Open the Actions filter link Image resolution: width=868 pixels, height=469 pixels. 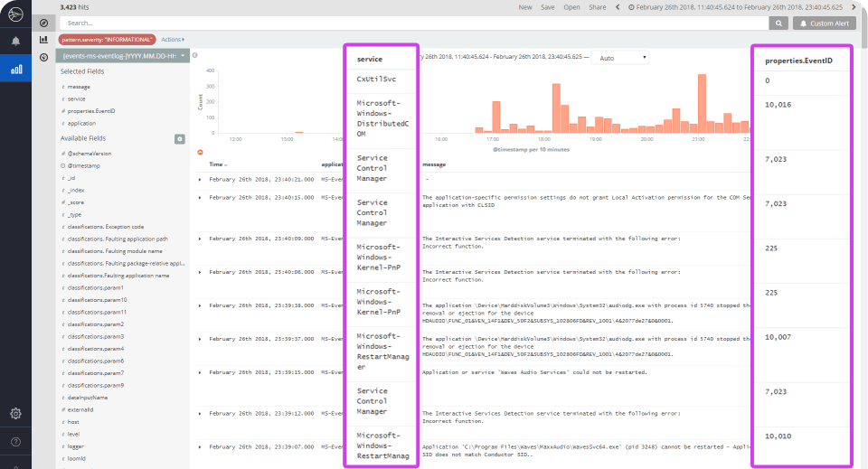(173, 39)
